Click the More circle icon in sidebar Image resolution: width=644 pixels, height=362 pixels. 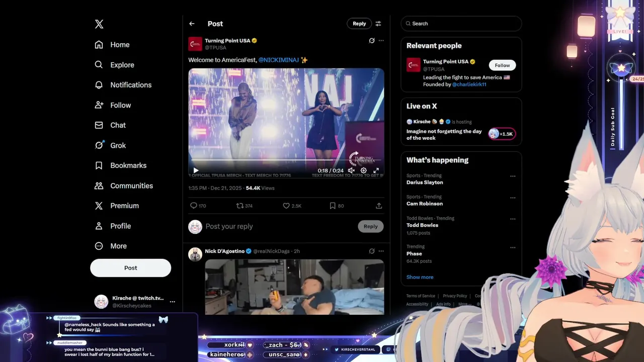(99, 246)
